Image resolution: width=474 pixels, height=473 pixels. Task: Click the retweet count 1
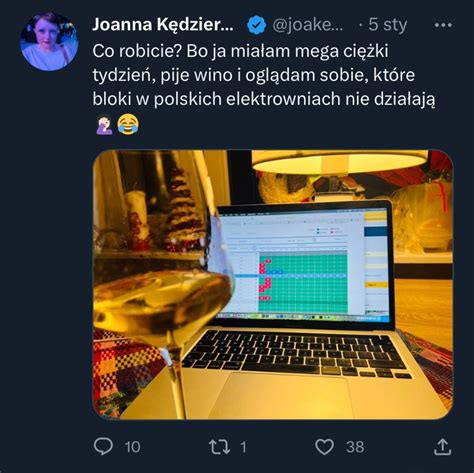(243, 447)
